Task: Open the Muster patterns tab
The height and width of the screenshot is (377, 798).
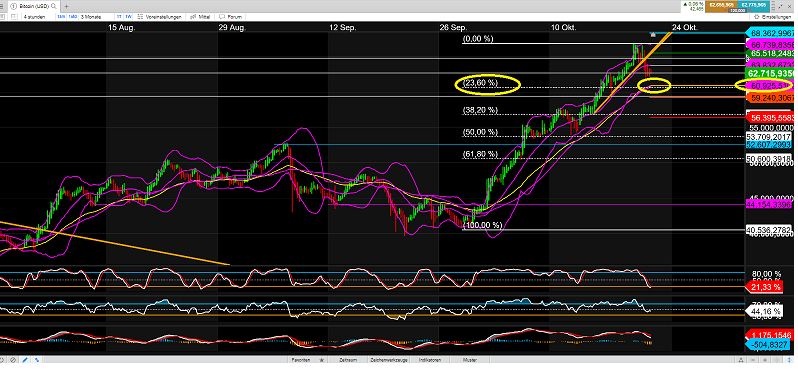Action: (469, 360)
